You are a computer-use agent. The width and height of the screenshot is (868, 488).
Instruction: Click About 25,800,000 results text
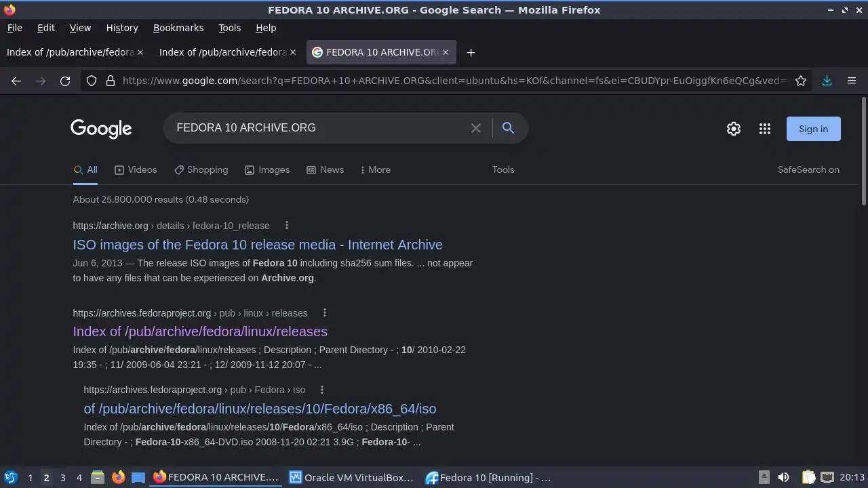[x=161, y=199]
